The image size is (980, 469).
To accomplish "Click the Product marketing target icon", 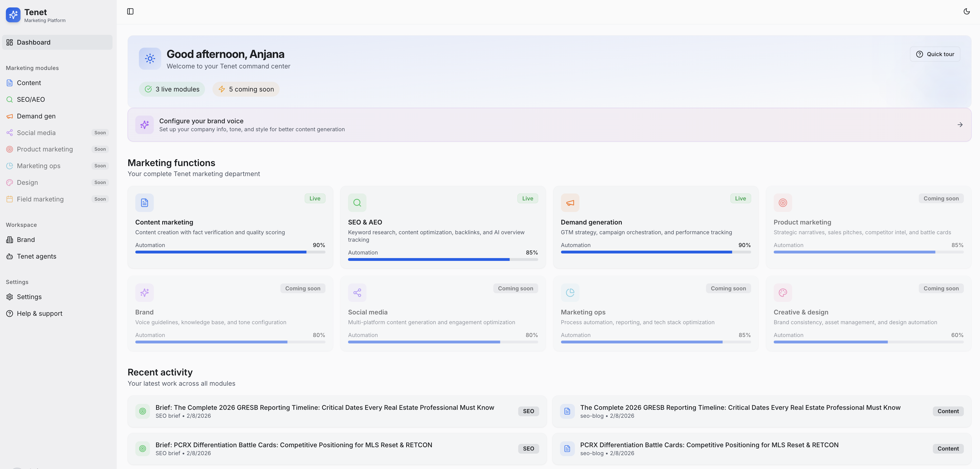I will [783, 203].
